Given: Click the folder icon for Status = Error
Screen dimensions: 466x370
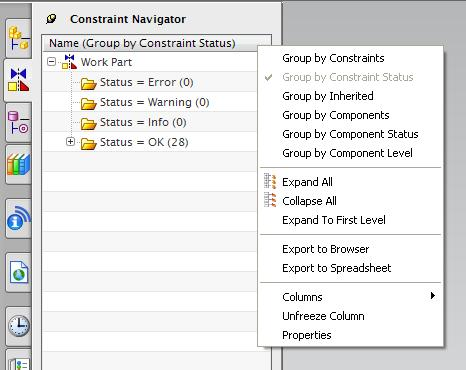Looking at the screenshot, I should 88,83.
